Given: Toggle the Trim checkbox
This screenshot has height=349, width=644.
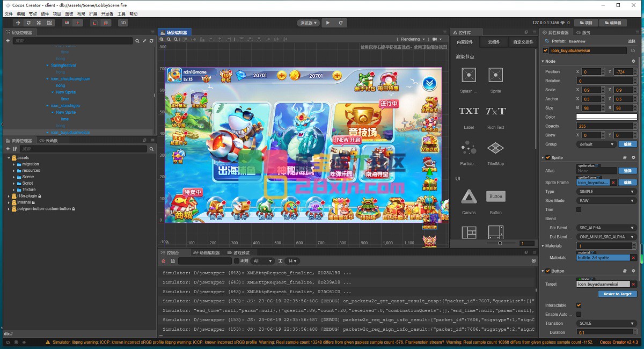Looking at the screenshot, I should [x=579, y=209].
